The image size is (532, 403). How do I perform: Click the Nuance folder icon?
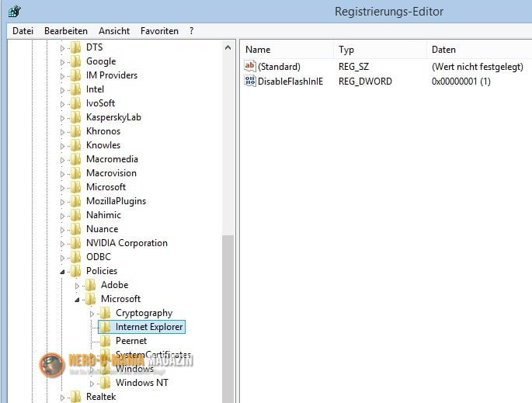[76, 228]
